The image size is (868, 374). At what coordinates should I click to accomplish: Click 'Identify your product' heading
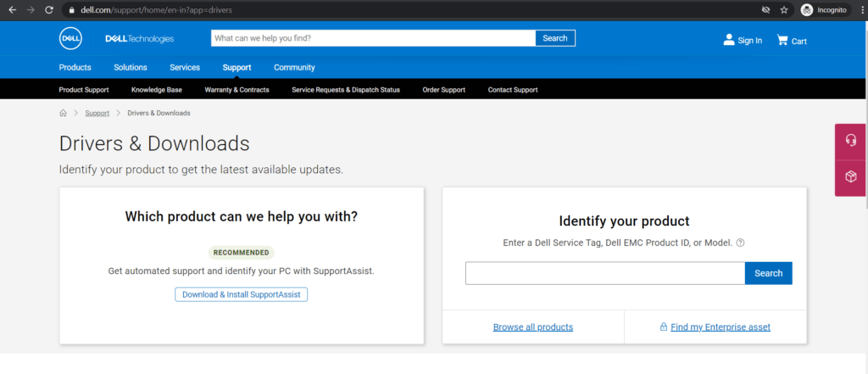click(x=625, y=221)
